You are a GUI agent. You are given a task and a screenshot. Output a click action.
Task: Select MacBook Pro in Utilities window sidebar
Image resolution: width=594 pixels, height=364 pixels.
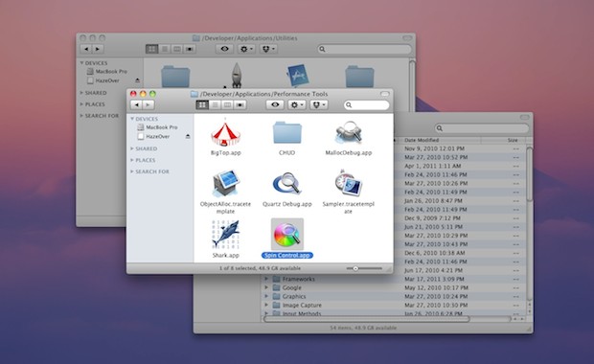[x=107, y=71]
